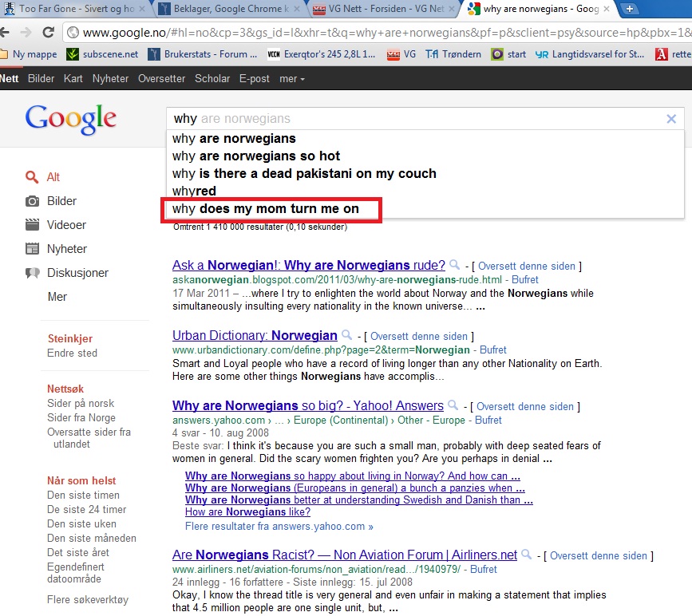Expand the mer dropdown in the black bar
This screenshot has height=616, width=692.
point(291,79)
